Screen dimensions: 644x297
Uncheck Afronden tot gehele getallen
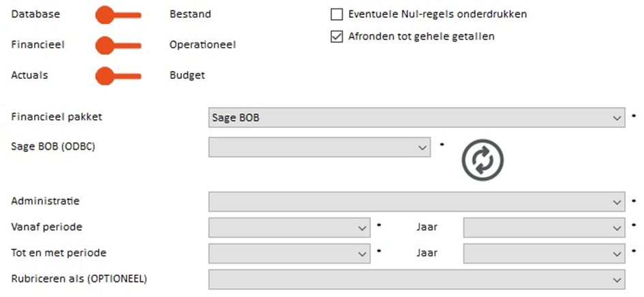pyautogui.click(x=337, y=37)
